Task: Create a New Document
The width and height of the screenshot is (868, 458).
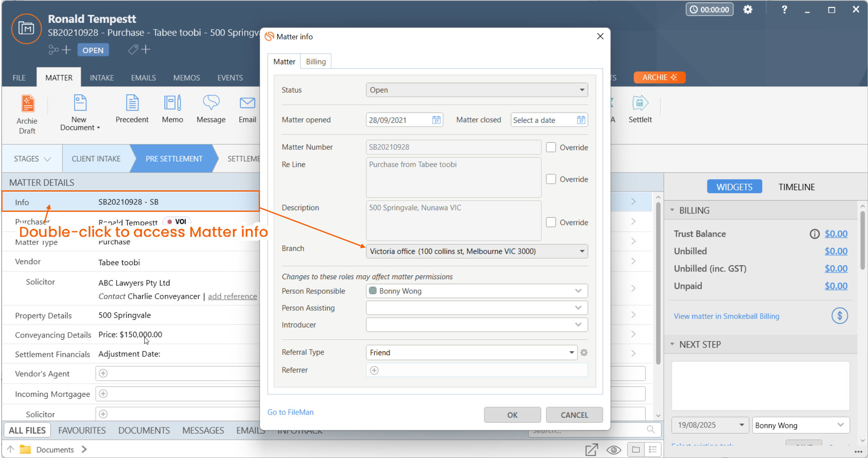Action: coord(80,113)
